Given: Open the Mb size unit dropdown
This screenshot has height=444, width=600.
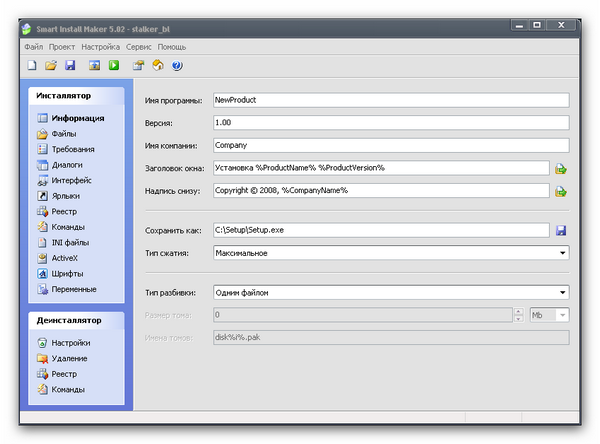Looking at the screenshot, I should click(x=561, y=315).
